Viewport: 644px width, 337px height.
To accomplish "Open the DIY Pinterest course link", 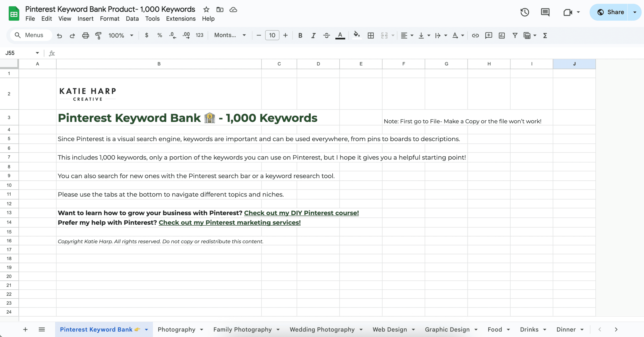I will pos(301,213).
